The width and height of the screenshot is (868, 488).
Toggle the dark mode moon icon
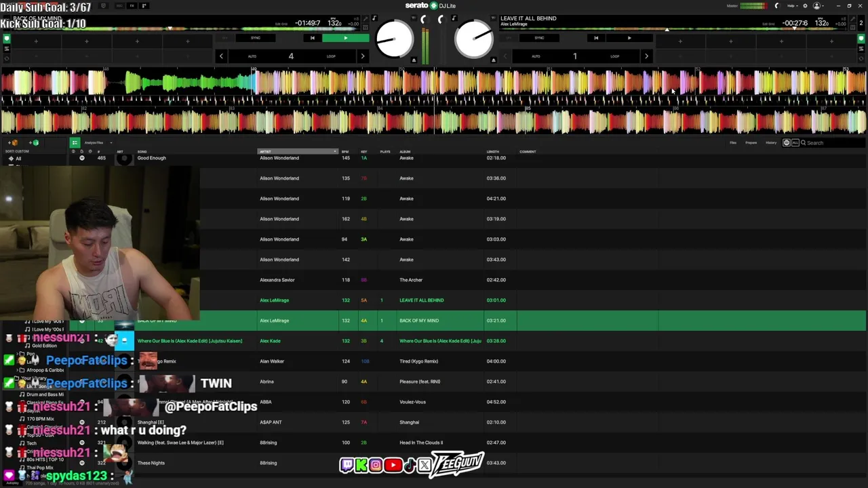pos(777,5)
